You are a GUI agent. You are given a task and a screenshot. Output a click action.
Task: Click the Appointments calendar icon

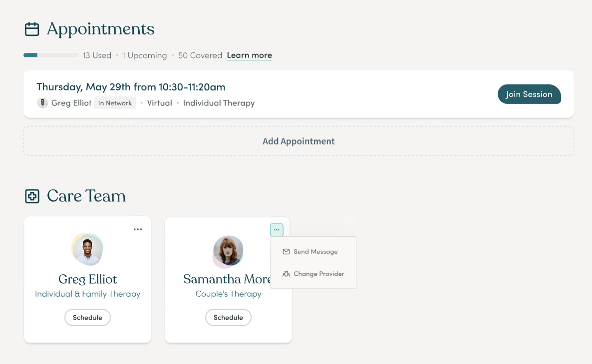click(32, 29)
